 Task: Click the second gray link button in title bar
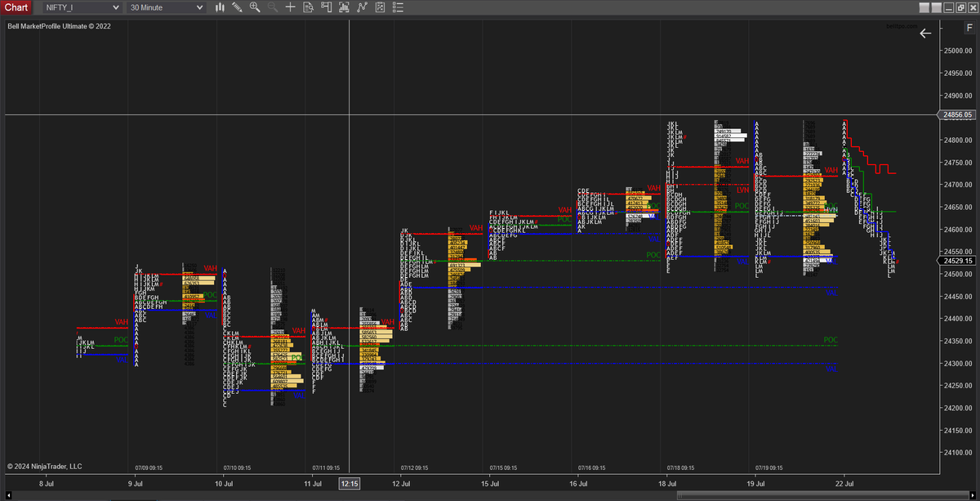(x=935, y=7)
